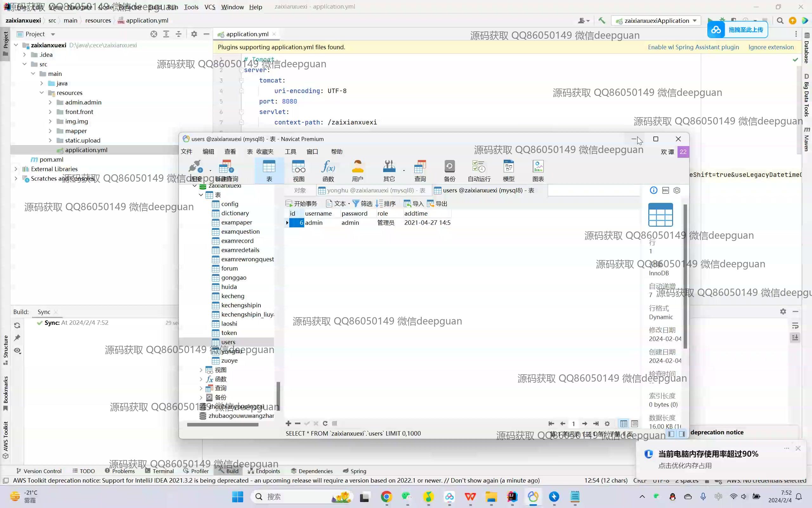Click the Navicat 连接 (Connection) icon
Screen dimensions: 812x508
click(x=196, y=171)
